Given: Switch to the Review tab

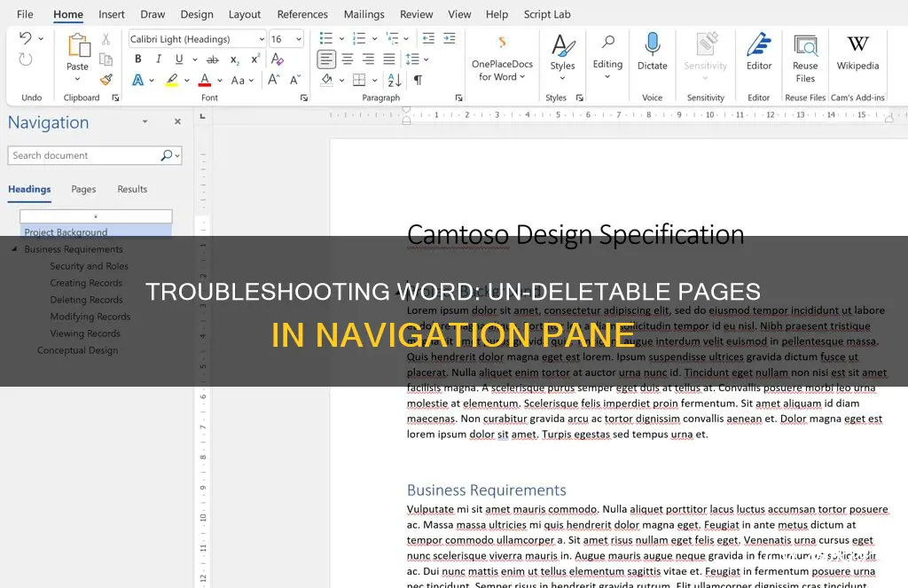Looking at the screenshot, I should [x=417, y=14].
